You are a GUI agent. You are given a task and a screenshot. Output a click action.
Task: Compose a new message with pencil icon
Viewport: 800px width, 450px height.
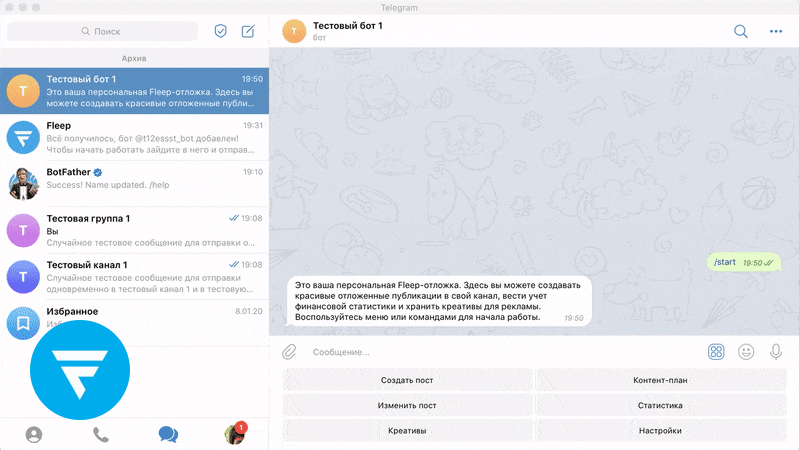248,31
